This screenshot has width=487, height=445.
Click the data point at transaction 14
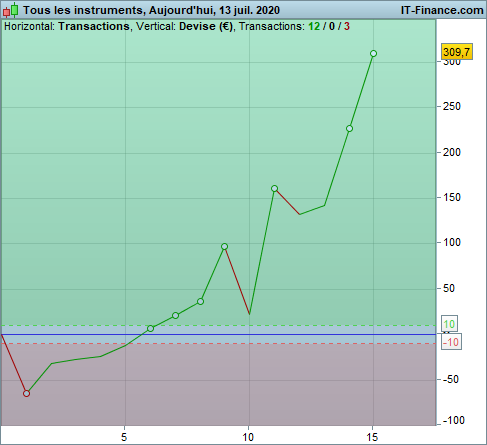point(349,129)
